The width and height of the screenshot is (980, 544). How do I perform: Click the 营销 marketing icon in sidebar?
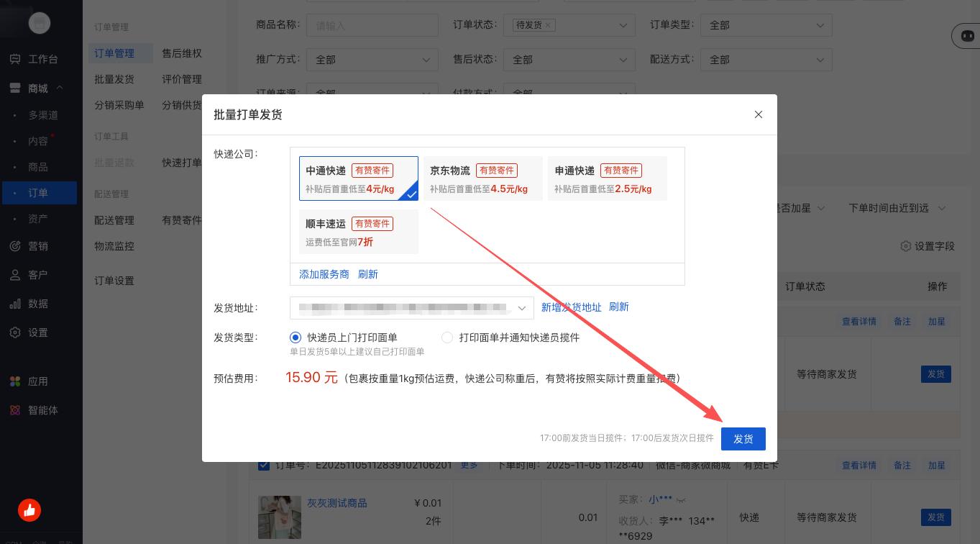15,246
